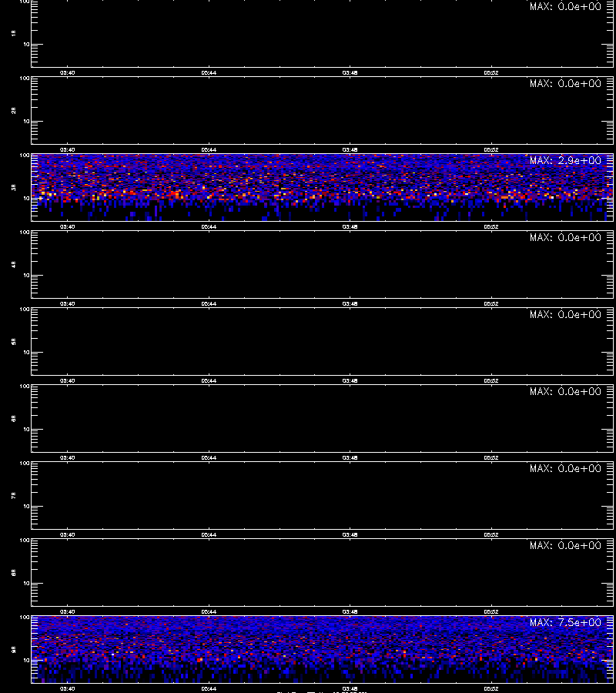Click the 4R panel axis label
The image size is (616, 693).
[x=14, y=264]
